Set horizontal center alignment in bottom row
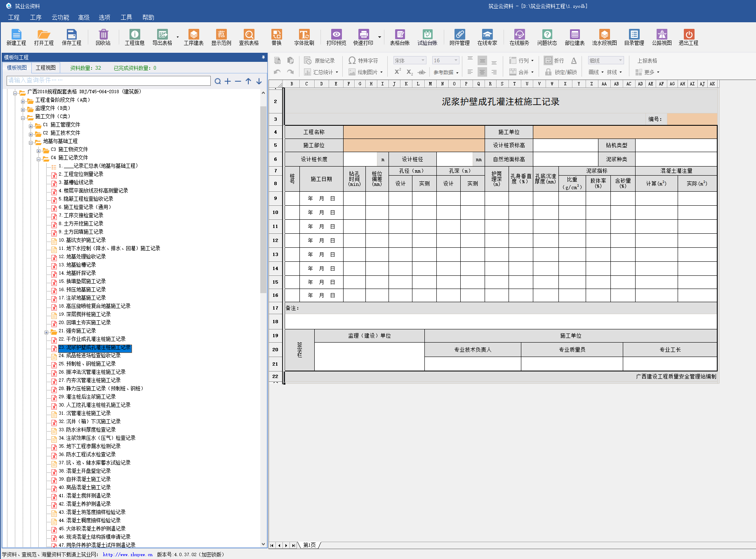The image size is (756, 559). pyautogui.click(x=482, y=72)
